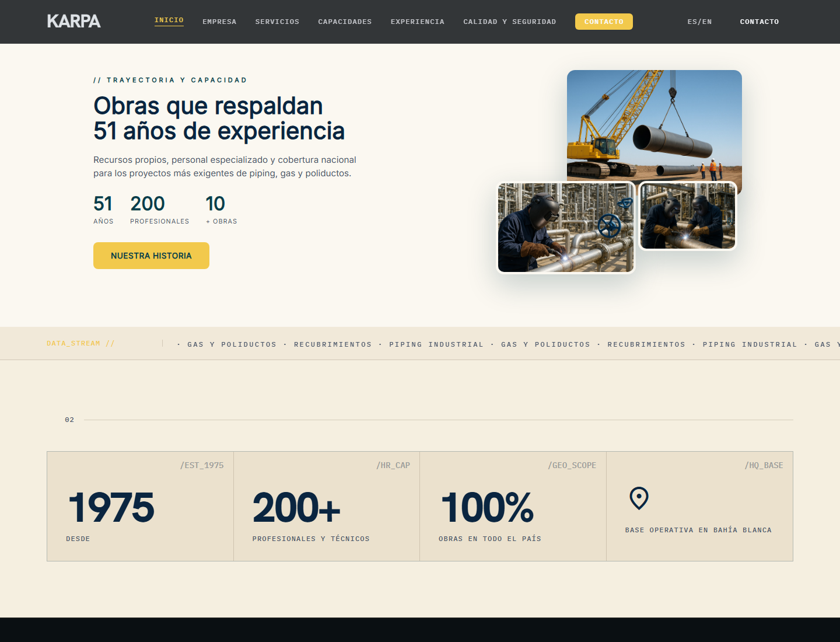Select EXPERIENCIA in the navigation bar

coord(418,22)
